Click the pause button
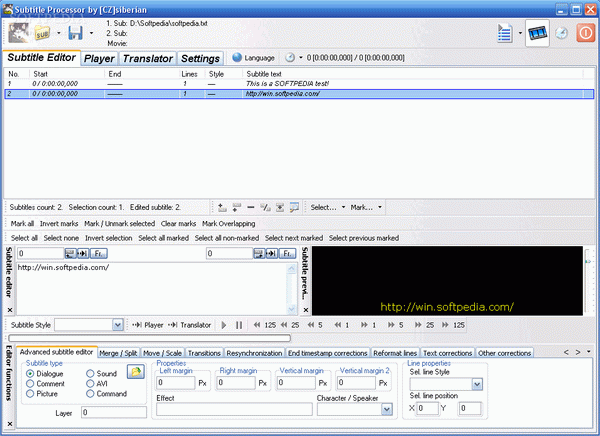 239,325
